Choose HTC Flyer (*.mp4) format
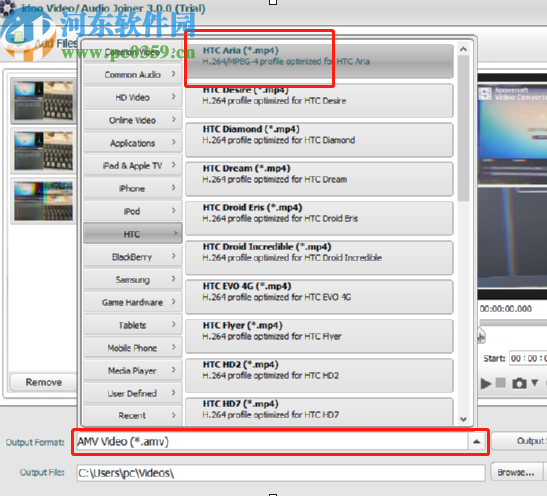 319,336
